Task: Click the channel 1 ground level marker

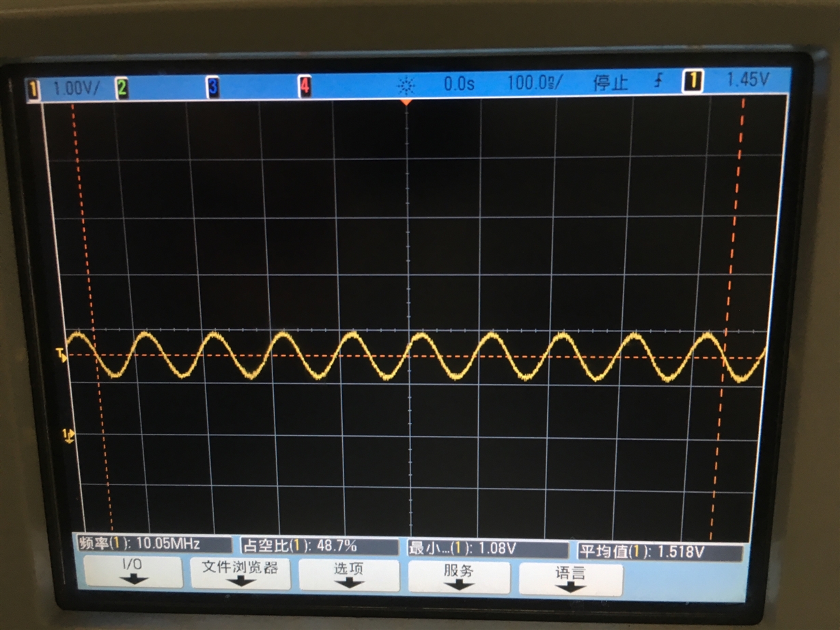Action: click(68, 435)
